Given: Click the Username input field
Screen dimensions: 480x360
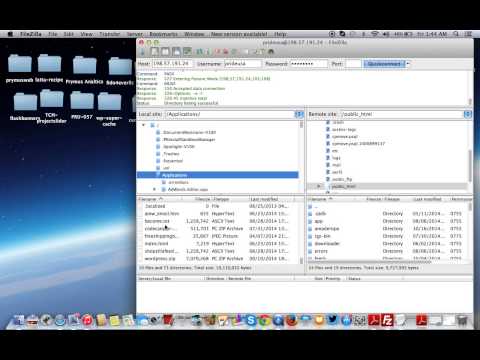Looking at the screenshot, I should click(242, 64).
